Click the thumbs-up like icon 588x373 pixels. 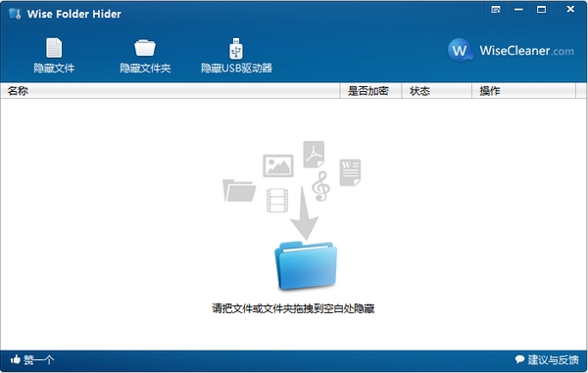16,359
